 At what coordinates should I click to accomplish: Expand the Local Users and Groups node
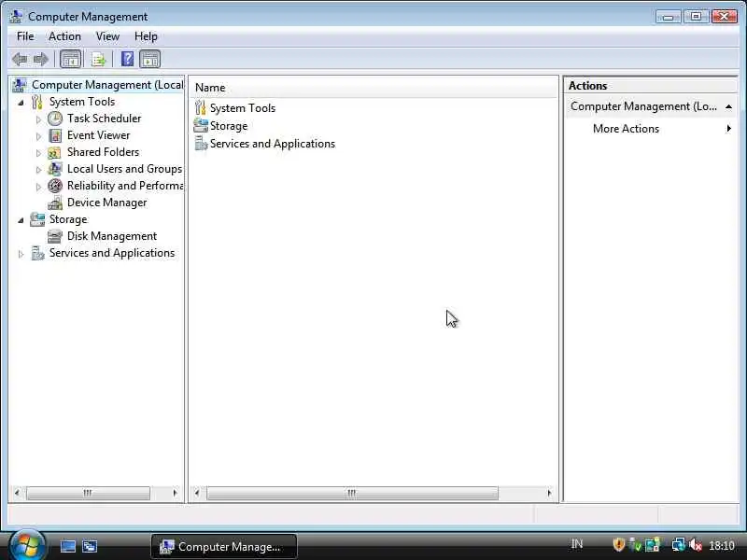[38, 170]
